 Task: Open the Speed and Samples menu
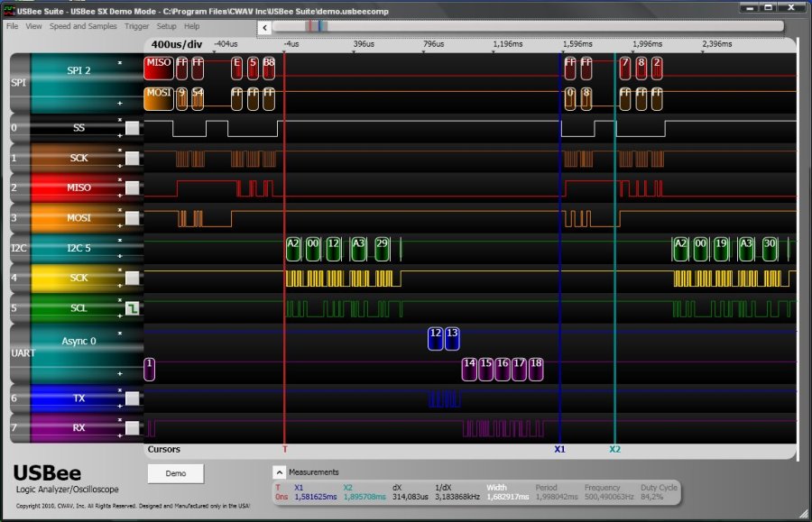coord(83,26)
